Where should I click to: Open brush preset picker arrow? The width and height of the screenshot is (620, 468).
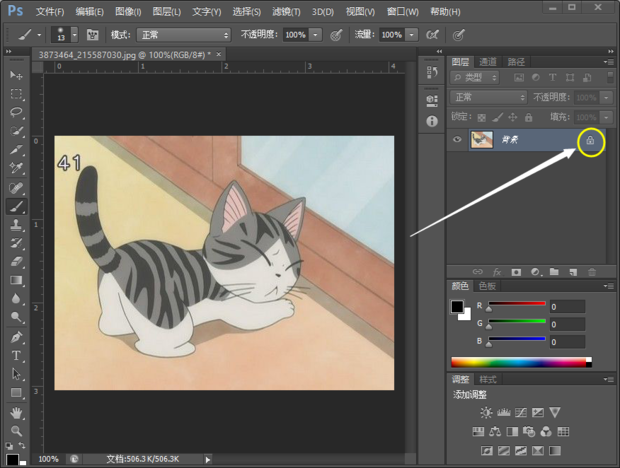pos(74,35)
